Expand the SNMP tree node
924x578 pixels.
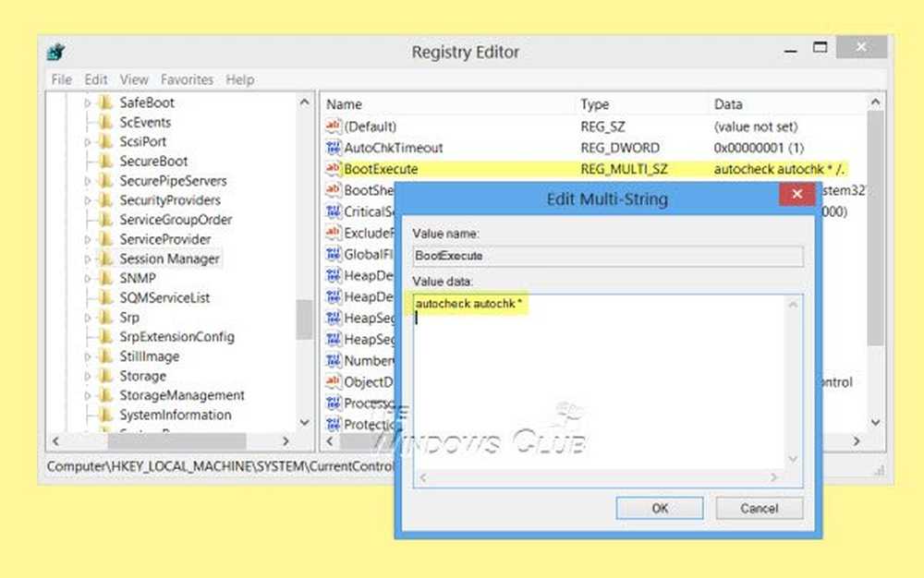(89, 279)
